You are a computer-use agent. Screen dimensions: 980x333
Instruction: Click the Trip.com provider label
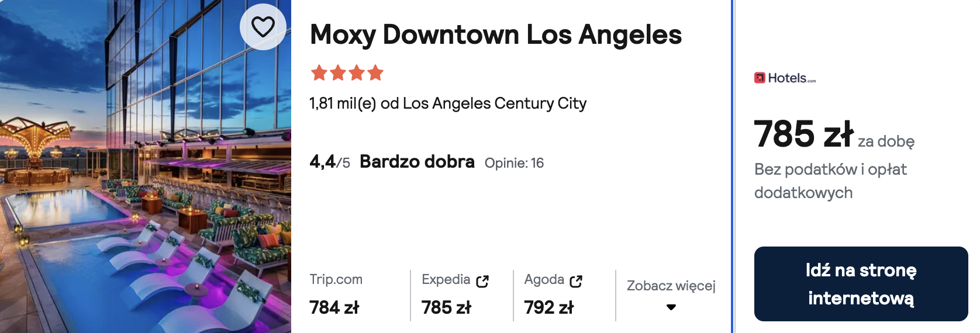coord(336,279)
